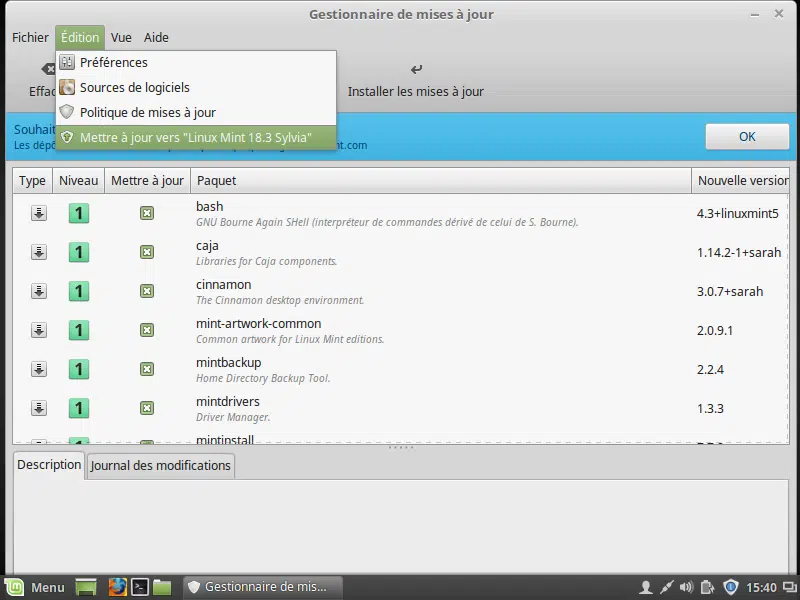The height and width of the screenshot is (600, 800).
Task: Click show desktop icon in taskbar
Action: 86,587
